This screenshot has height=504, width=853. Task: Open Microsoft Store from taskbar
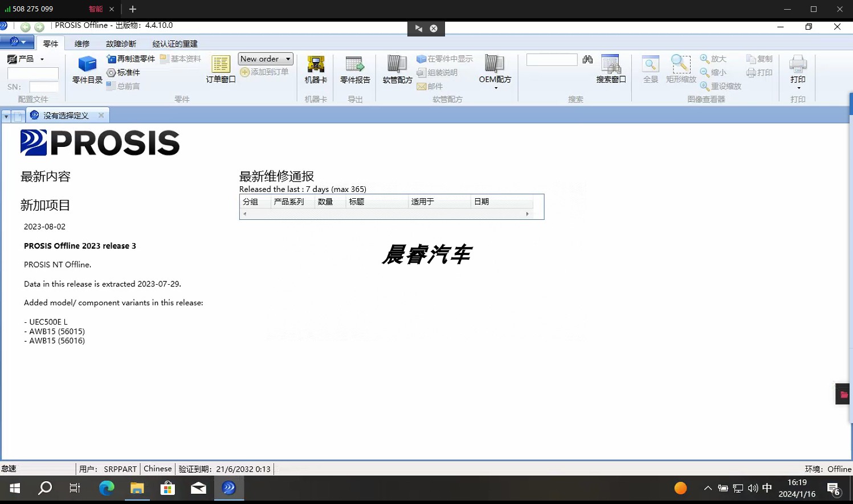point(168,488)
